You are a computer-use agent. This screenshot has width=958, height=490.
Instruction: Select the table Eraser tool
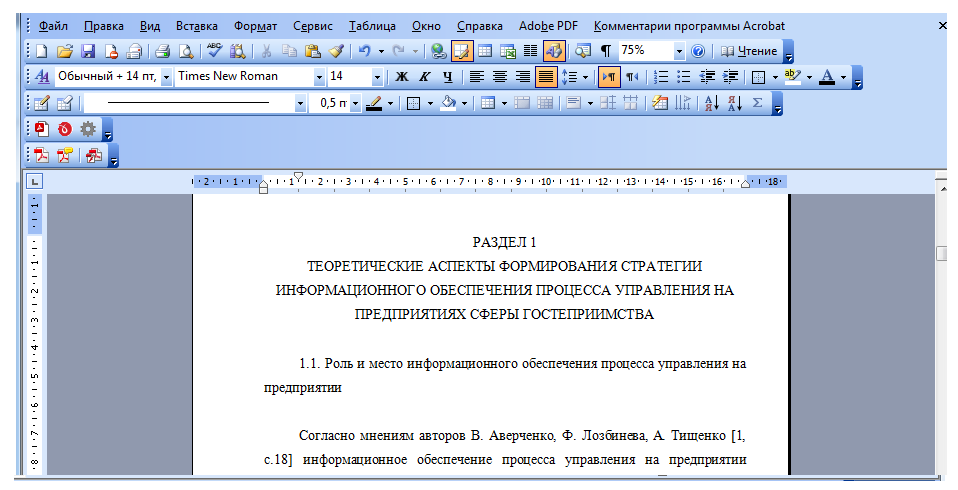pyautogui.click(x=65, y=103)
